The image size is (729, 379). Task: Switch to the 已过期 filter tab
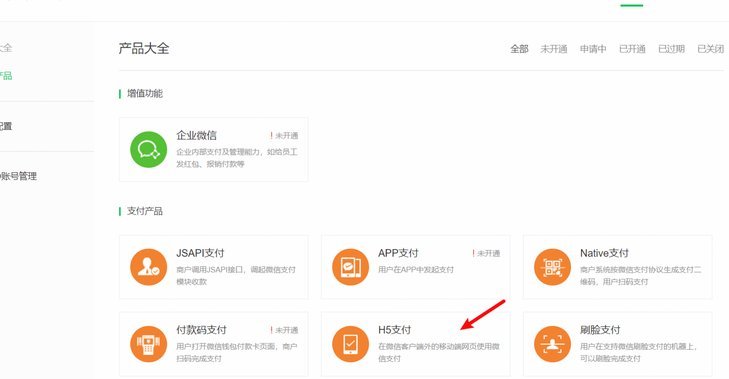671,49
